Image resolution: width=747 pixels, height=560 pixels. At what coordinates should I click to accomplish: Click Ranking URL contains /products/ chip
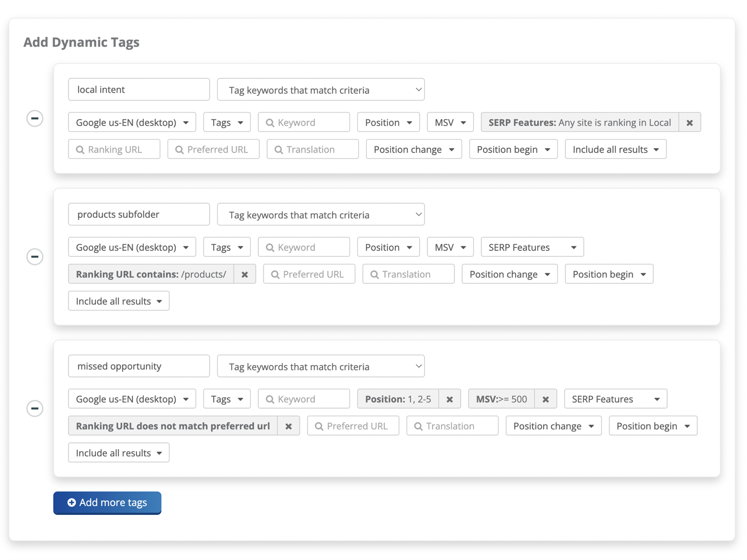151,274
